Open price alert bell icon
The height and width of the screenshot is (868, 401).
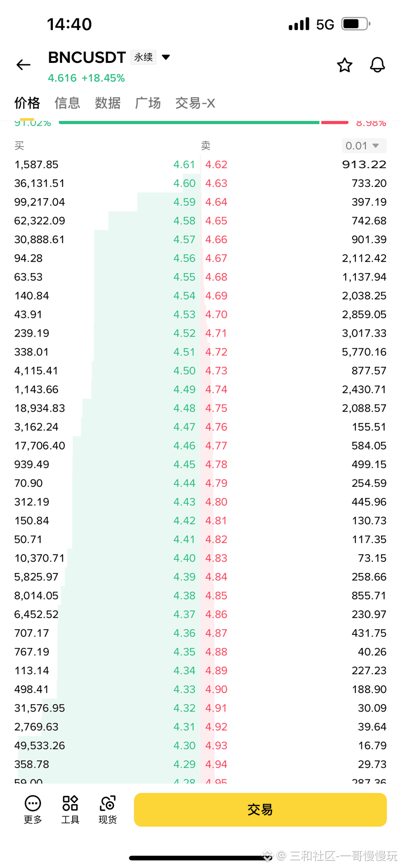coord(377,65)
